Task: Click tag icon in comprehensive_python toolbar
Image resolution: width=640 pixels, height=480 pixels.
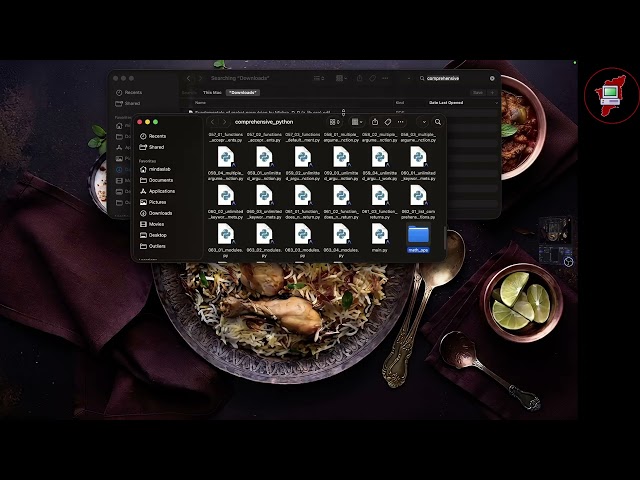Action: tap(388, 122)
